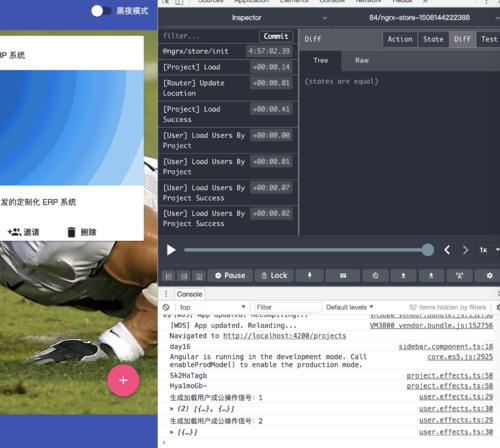This screenshot has width=500, height=448.
Task: Open Redux DevTools settings gear
Action: (489, 276)
